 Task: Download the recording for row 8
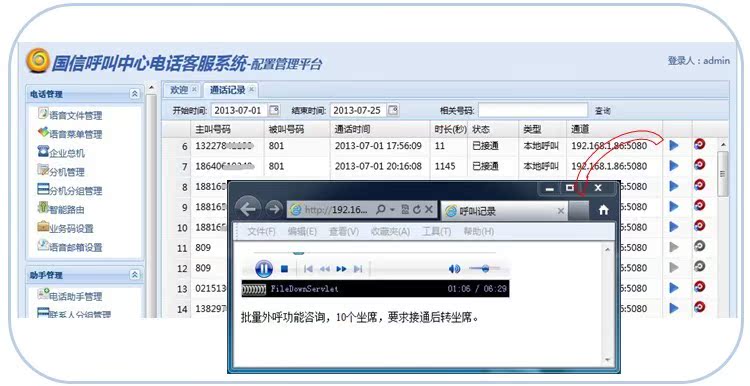(x=699, y=185)
